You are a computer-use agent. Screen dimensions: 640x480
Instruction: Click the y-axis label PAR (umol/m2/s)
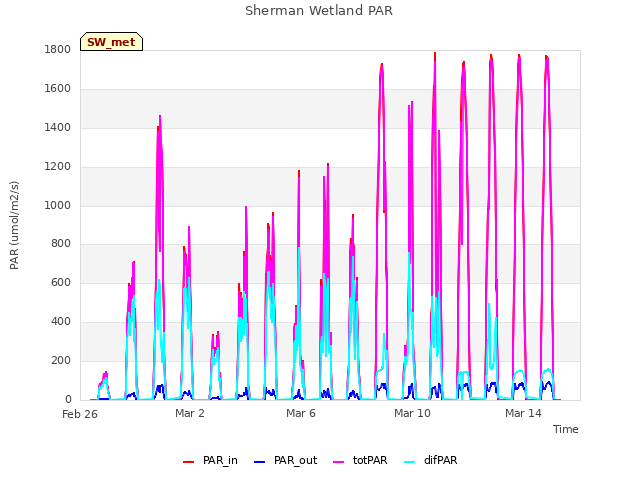14,225
